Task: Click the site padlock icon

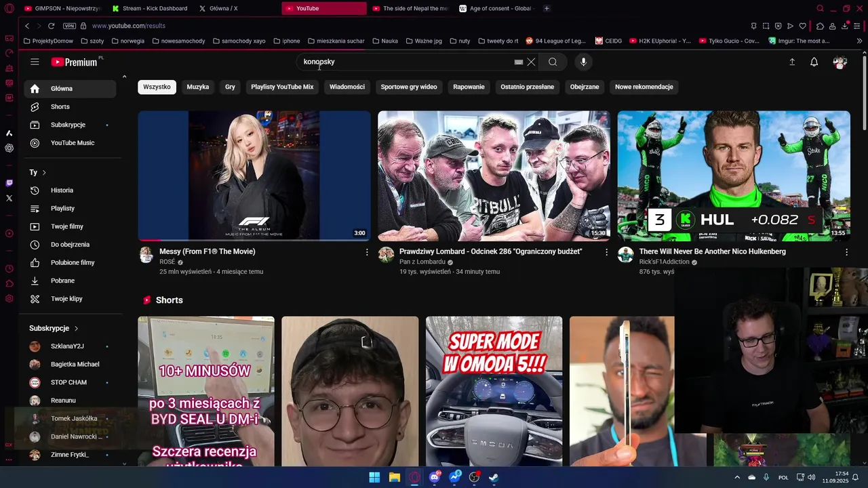Action: click(x=83, y=26)
